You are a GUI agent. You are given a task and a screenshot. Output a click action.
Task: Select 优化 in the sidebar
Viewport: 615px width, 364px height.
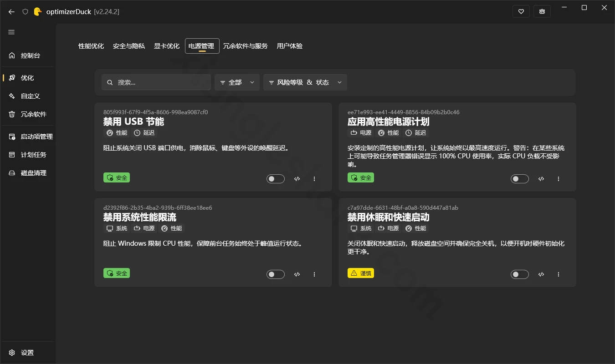click(28, 78)
